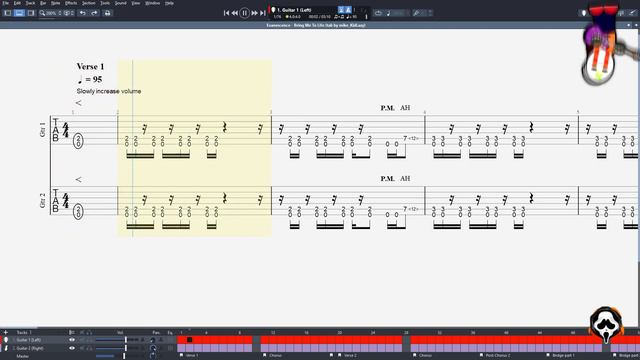This screenshot has height=360, width=640.
Task: Open the View menu
Action: click(136, 3)
